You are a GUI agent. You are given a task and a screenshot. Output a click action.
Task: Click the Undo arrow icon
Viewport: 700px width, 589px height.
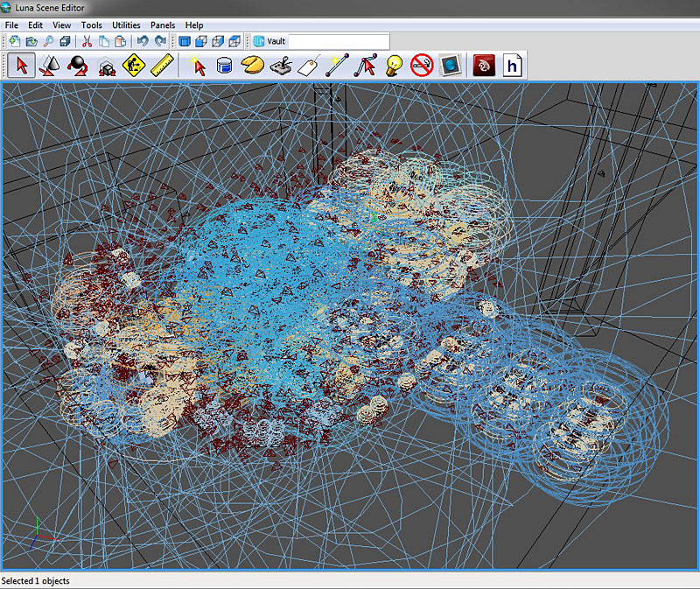[143, 41]
